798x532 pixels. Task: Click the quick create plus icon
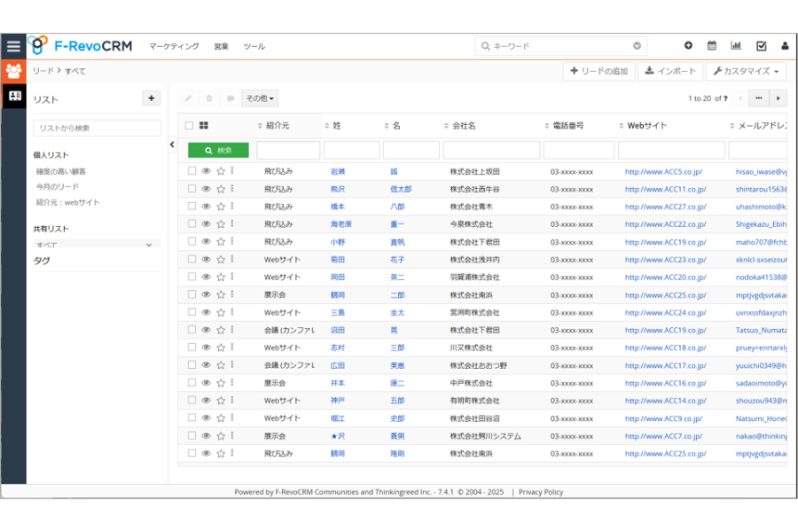688,45
